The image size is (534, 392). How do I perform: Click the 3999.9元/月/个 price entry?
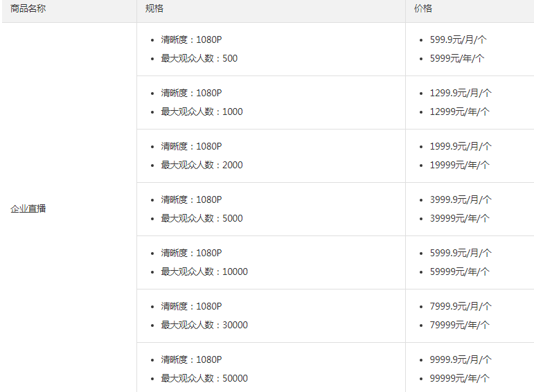(x=461, y=199)
